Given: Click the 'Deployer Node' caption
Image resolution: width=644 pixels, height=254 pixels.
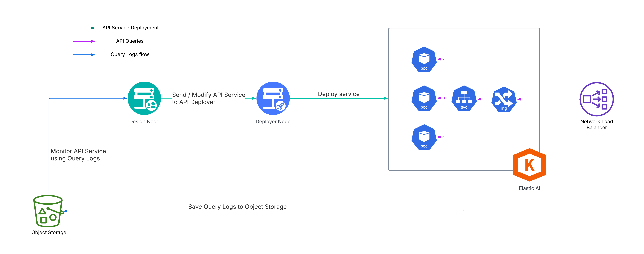Looking at the screenshot, I should [x=273, y=121].
